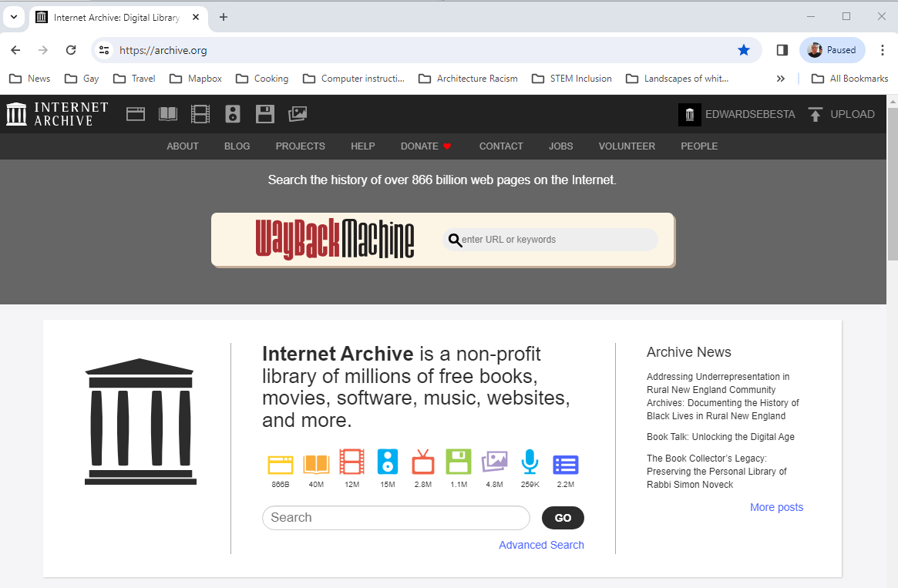Click the browser reload icon
This screenshot has width=898, height=588.
tap(71, 50)
